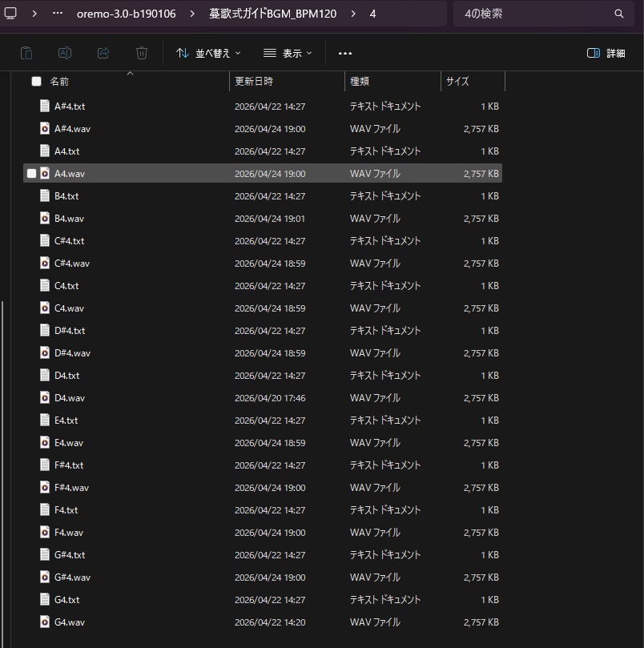Toggle the 詳細 details pane button
The height and width of the screenshot is (648, 644).
(606, 54)
